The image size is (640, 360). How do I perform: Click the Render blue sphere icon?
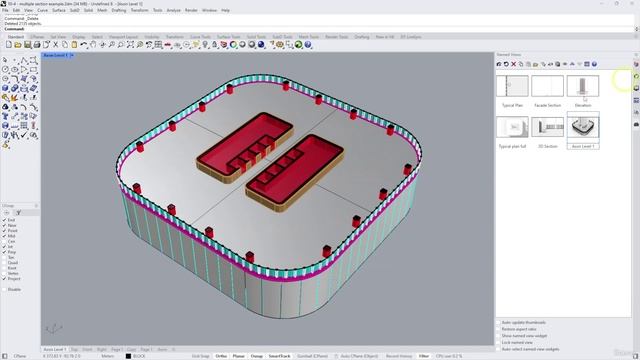(261, 44)
